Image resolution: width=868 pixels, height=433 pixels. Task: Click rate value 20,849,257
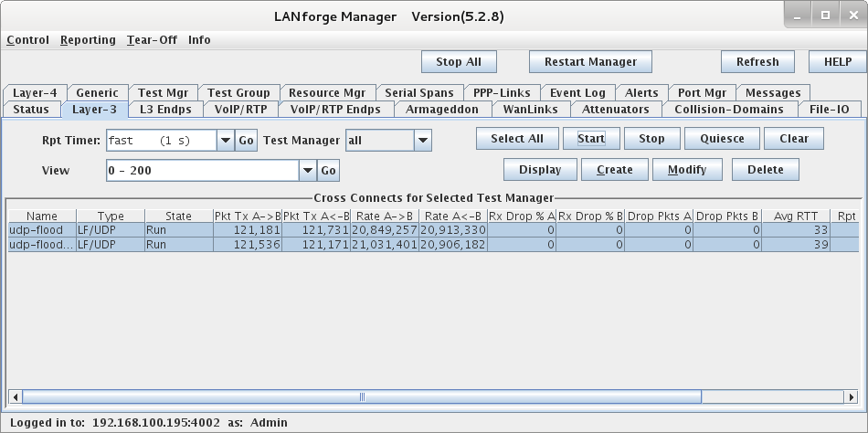point(385,230)
